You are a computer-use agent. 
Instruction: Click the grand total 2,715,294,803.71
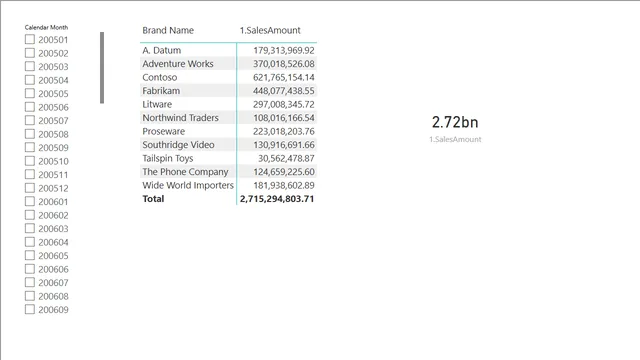pos(277,199)
